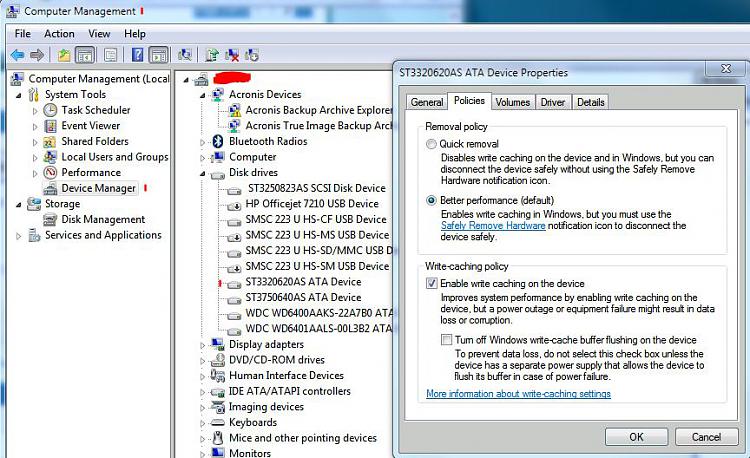Click the Imaging devices icon
Viewport: 750px width, 458px height.
pos(218,407)
